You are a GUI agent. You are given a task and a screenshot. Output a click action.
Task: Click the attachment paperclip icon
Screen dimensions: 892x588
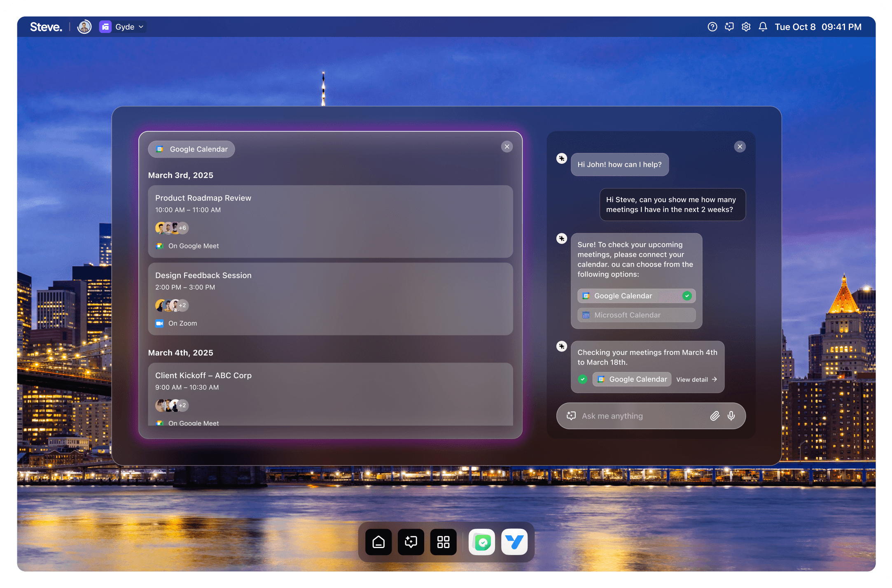715,416
